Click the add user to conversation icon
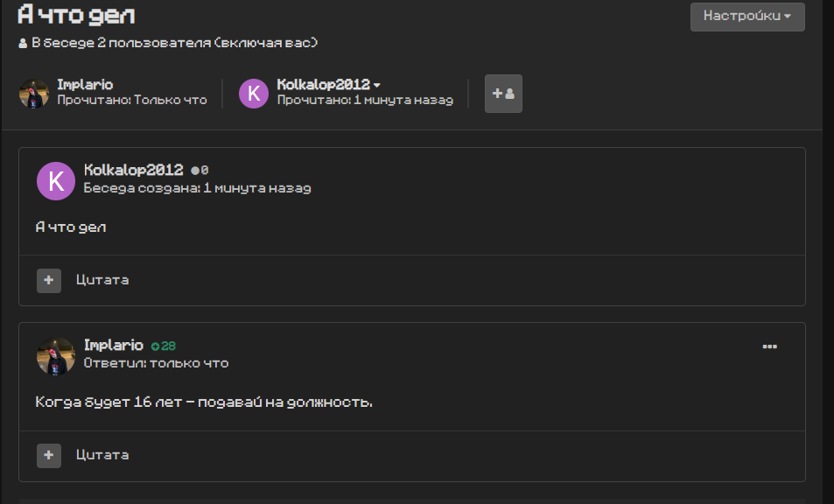This screenshot has width=834, height=504. [x=503, y=94]
